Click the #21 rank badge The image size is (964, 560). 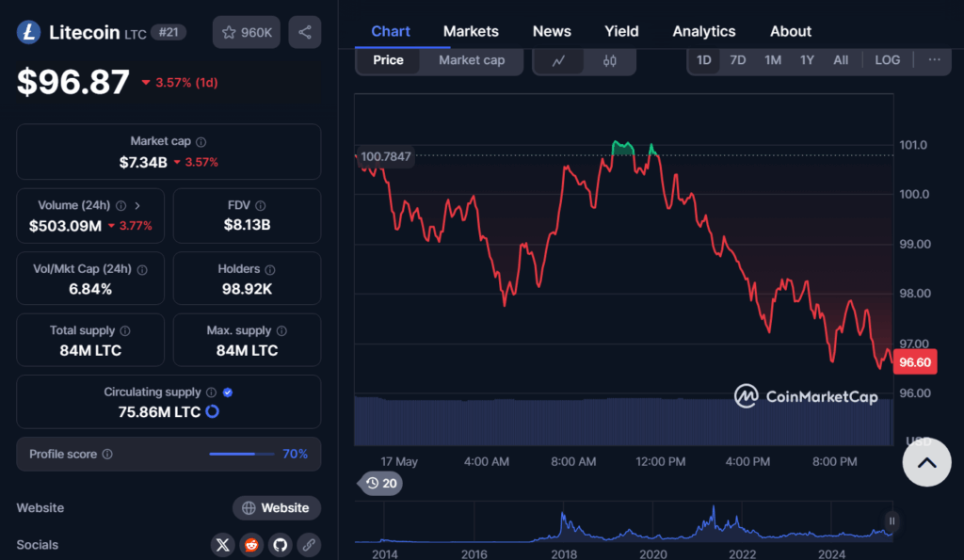click(169, 32)
